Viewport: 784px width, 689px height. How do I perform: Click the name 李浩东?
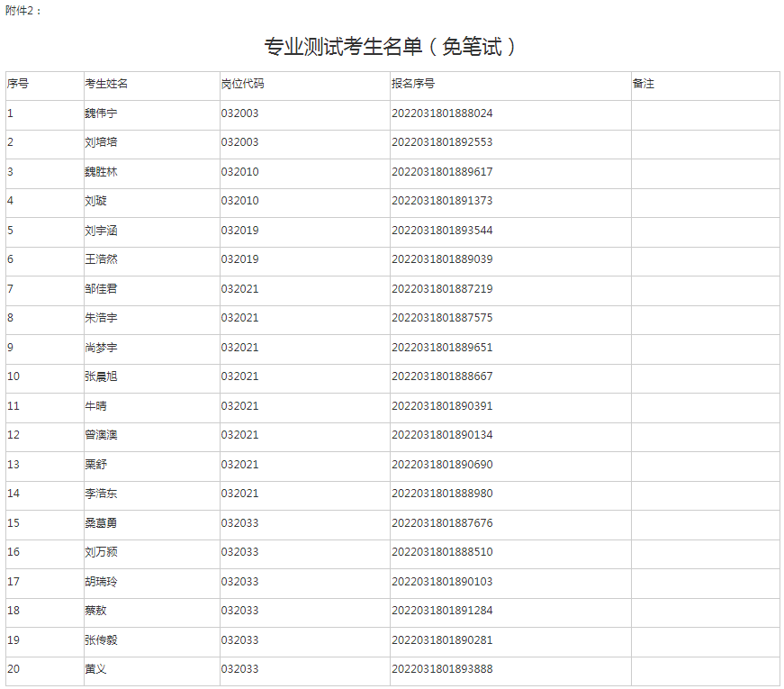click(101, 494)
